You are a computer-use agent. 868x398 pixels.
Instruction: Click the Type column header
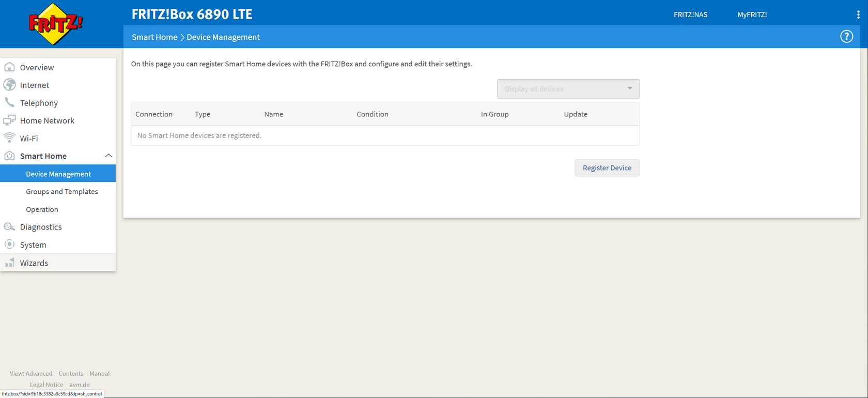coord(203,114)
